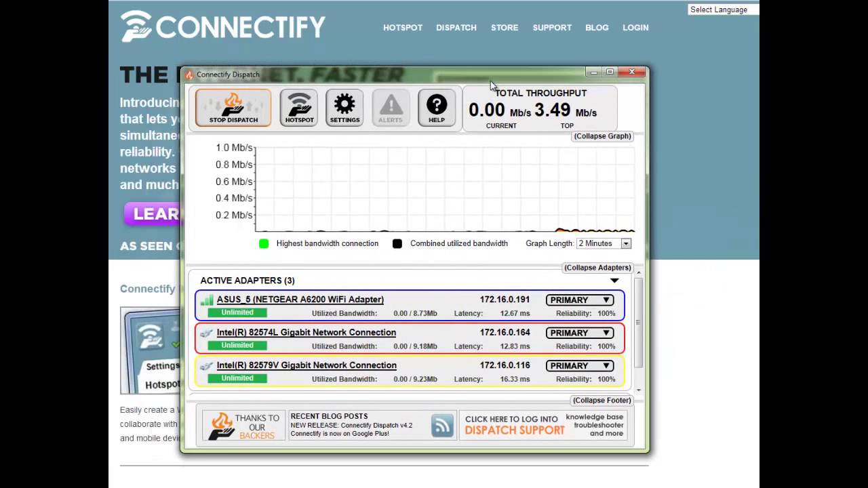Click WiFi signal icon of ASUS_5 adapter

(207, 300)
